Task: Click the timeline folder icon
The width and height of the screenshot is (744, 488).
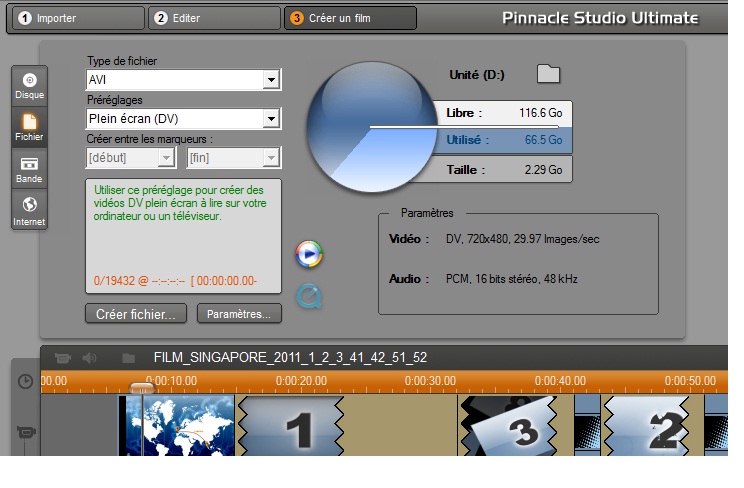Action: (129, 358)
